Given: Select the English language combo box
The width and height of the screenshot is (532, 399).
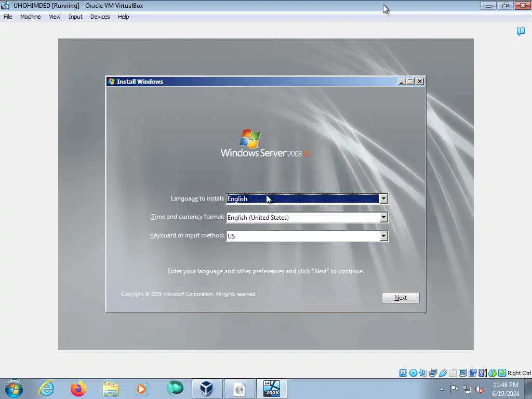Looking at the screenshot, I should coord(307,198).
